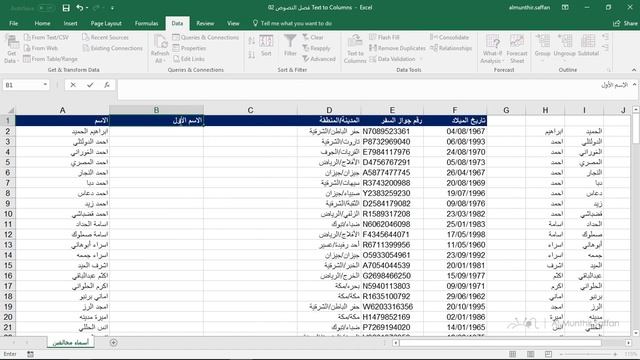Click the Save icon in Quick Access Toolbar
Image resolution: width=640 pixels, height=360 pixels.
click(x=66, y=8)
